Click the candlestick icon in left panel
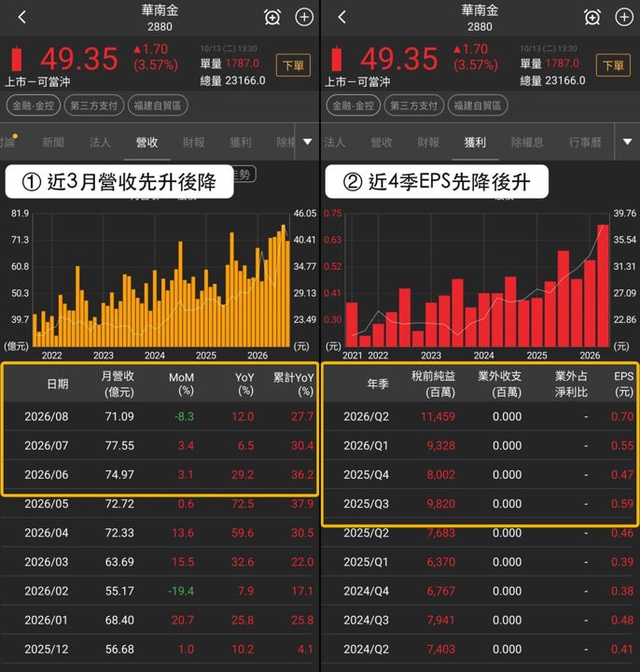The height and width of the screenshot is (672, 640). (x=17, y=58)
